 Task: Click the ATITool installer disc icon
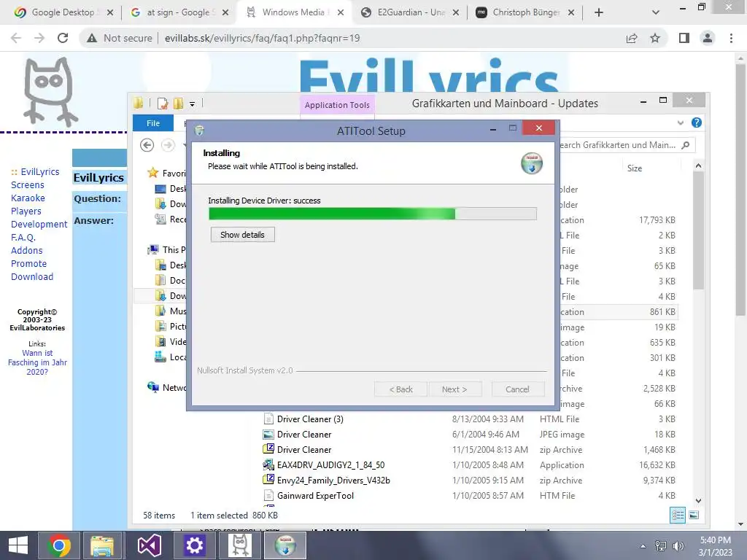(x=532, y=163)
